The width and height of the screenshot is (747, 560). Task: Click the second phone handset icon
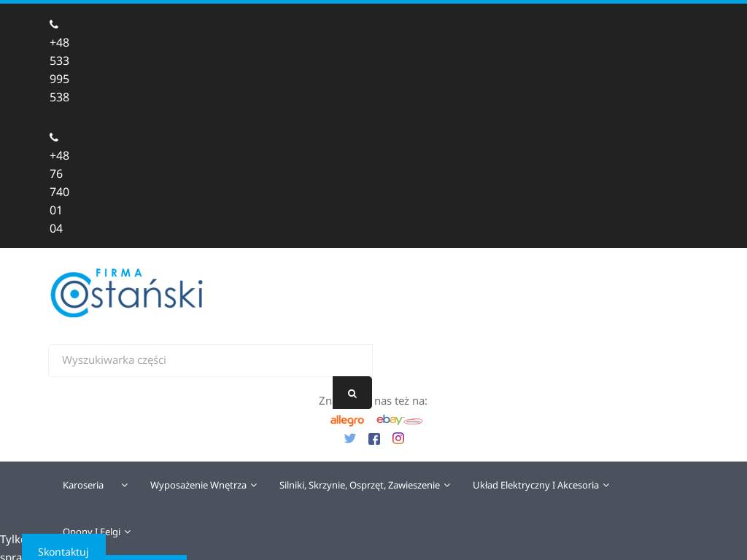54,137
